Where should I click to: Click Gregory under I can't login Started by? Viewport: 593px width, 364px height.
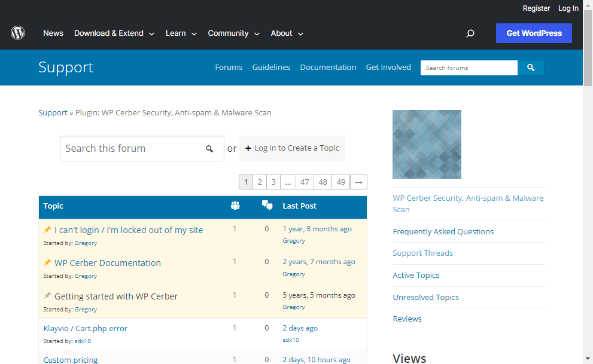(x=86, y=243)
